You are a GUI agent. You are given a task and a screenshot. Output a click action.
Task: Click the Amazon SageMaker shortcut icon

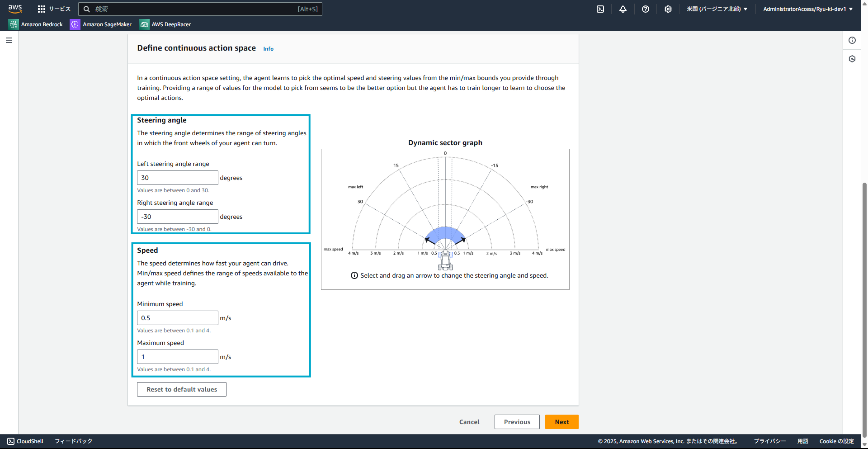pyautogui.click(x=75, y=24)
